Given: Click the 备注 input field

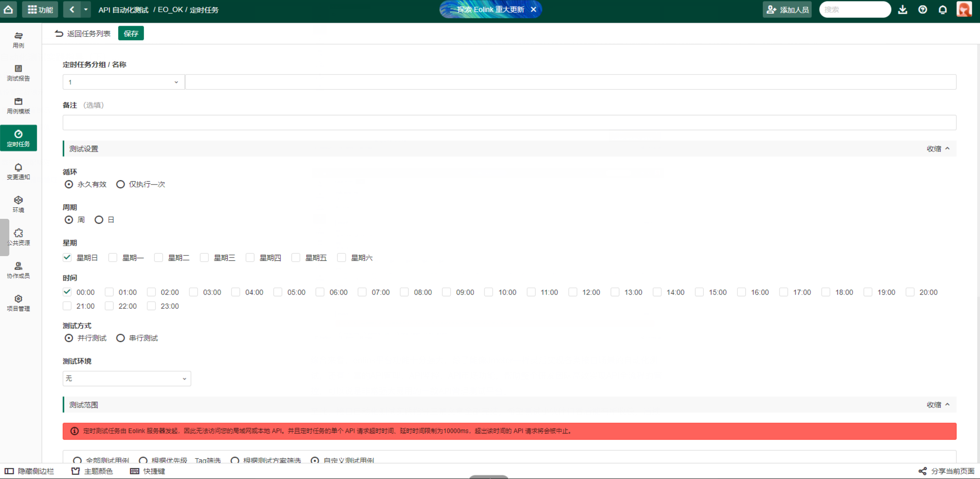Looking at the screenshot, I should click(509, 122).
